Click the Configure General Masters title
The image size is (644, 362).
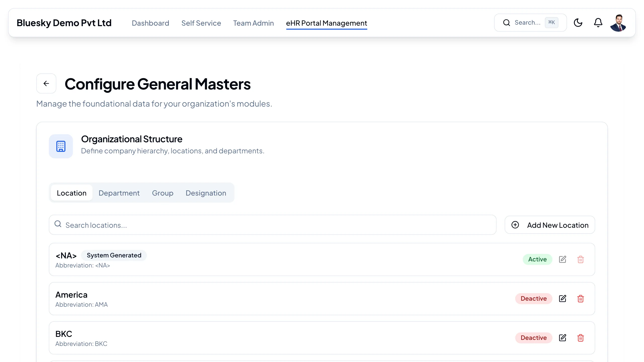pos(158,84)
